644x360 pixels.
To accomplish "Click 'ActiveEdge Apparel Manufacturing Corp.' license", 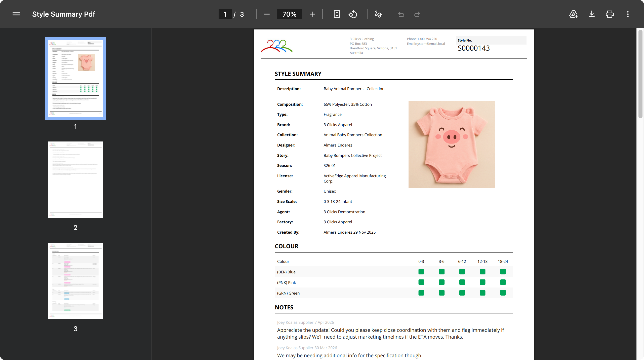I will pyautogui.click(x=355, y=178).
